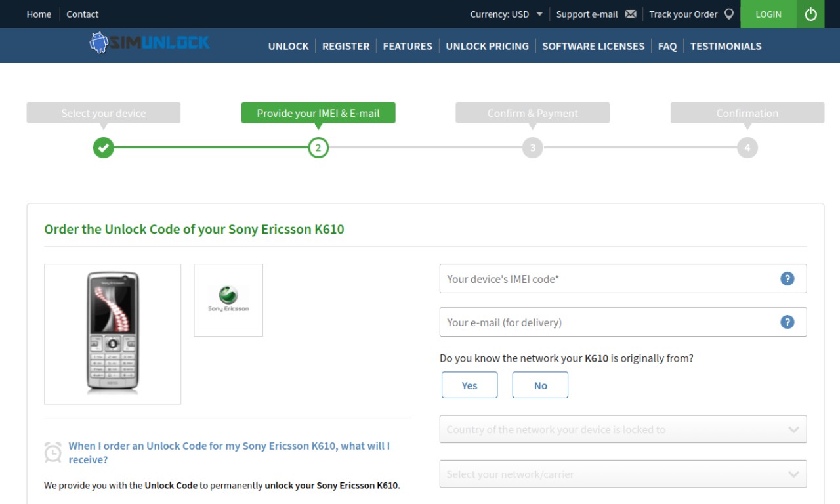The width and height of the screenshot is (840, 504).
Task: Open the UNLOCK PRICING menu item
Action: coord(487,46)
